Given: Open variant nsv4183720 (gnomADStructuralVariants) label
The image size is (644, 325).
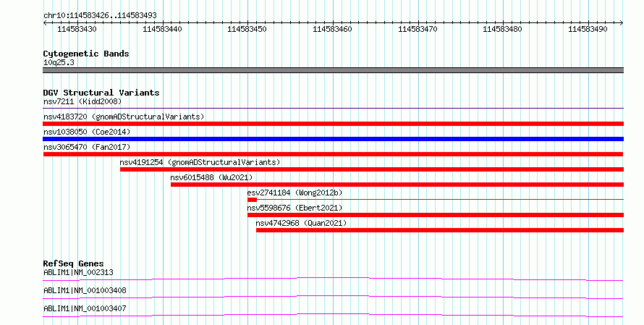Looking at the screenshot, I should click(124, 117).
